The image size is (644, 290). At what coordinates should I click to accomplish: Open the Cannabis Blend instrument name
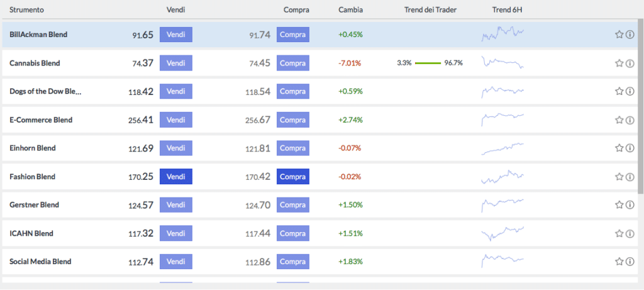pyautogui.click(x=35, y=63)
